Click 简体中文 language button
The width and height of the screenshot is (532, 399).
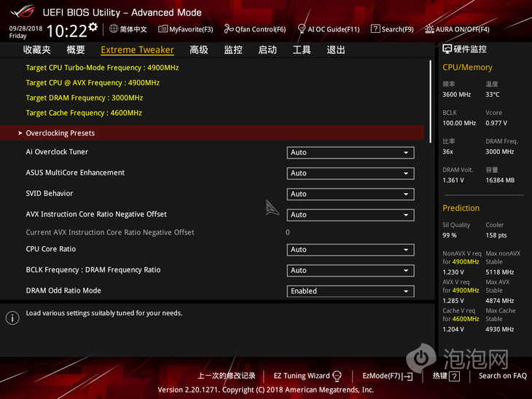pos(133,29)
